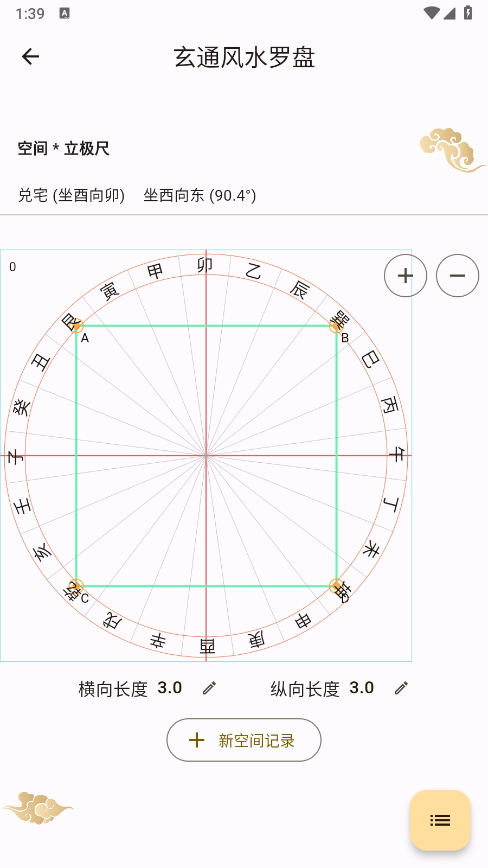Screen dimensions: 488x868
Task: Tap the back arrow to exit 玄通风水罗盘
Action: [x=31, y=56]
